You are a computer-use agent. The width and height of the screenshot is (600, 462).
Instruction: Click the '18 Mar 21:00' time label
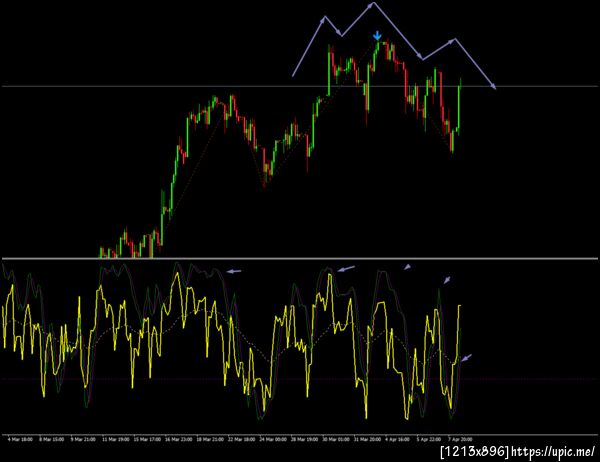[210, 439]
